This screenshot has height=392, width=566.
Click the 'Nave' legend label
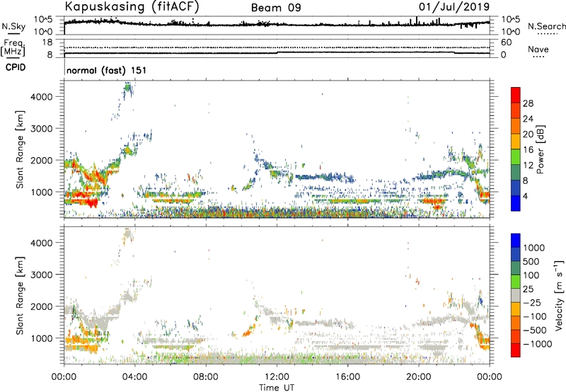coord(538,49)
